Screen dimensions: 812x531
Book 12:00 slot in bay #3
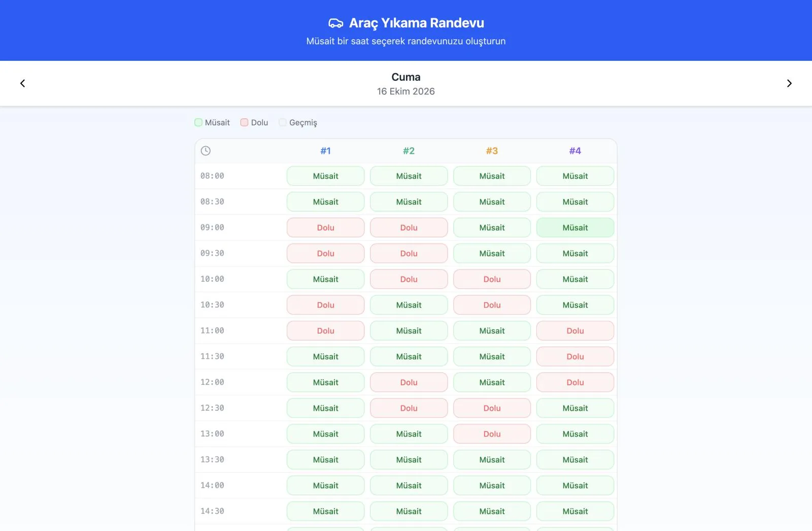click(x=492, y=382)
